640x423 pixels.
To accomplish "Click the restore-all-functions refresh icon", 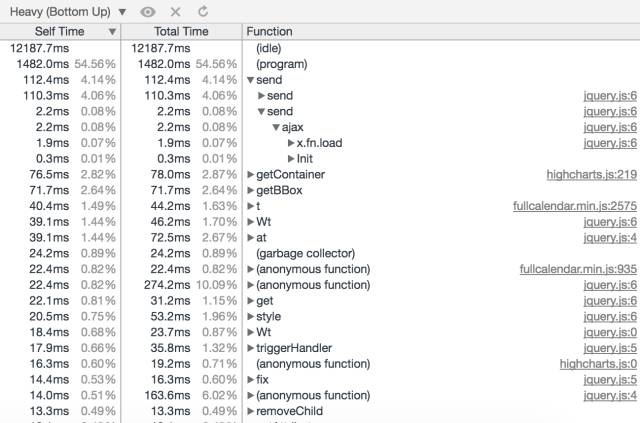I will click(203, 12).
